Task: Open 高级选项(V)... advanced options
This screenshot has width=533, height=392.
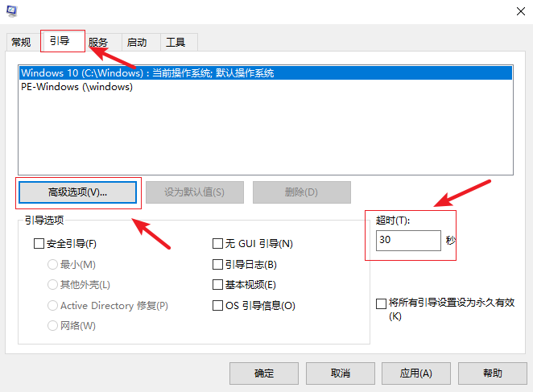Action: pos(77,192)
